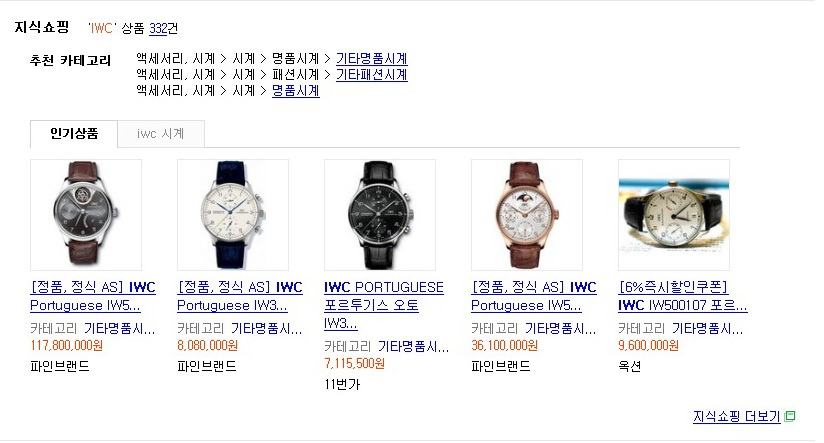Open the 기타명품시계 category link
The image size is (824, 443).
(x=372, y=58)
